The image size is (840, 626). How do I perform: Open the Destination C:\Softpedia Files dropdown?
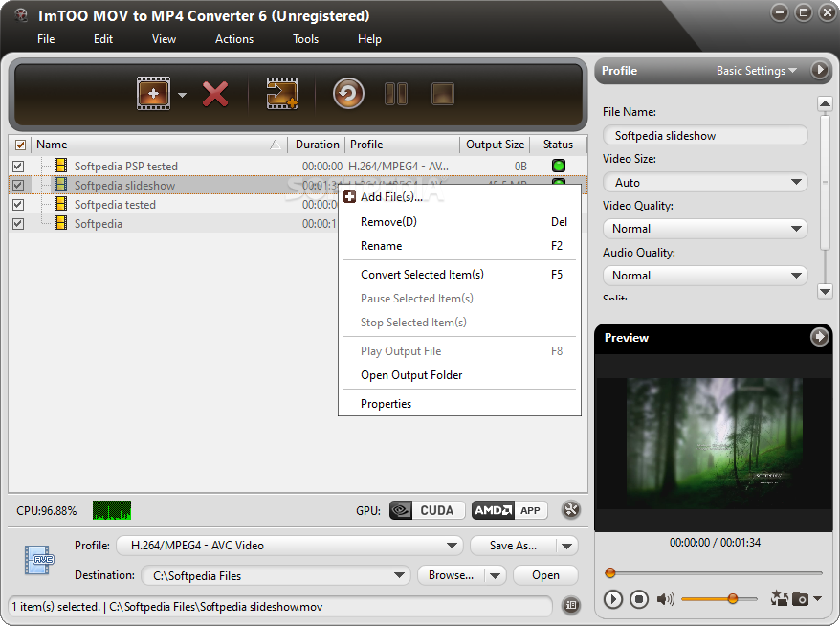(x=276, y=575)
